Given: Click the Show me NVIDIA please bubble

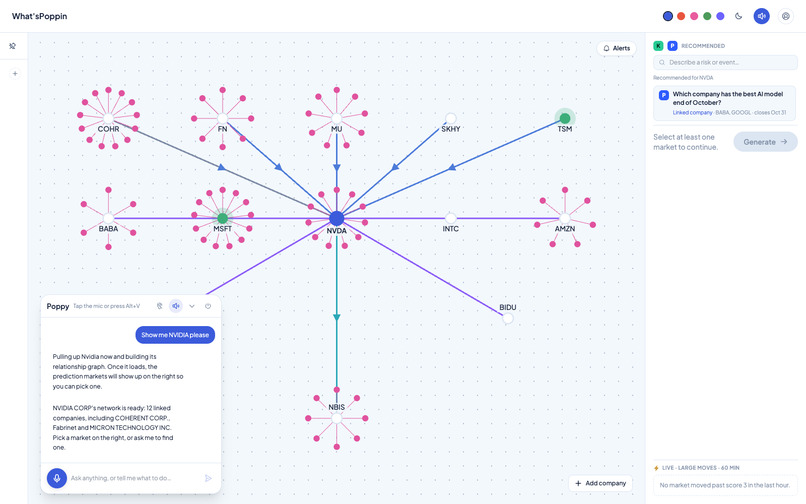Looking at the screenshot, I should pyautogui.click(x=175, y=335).
